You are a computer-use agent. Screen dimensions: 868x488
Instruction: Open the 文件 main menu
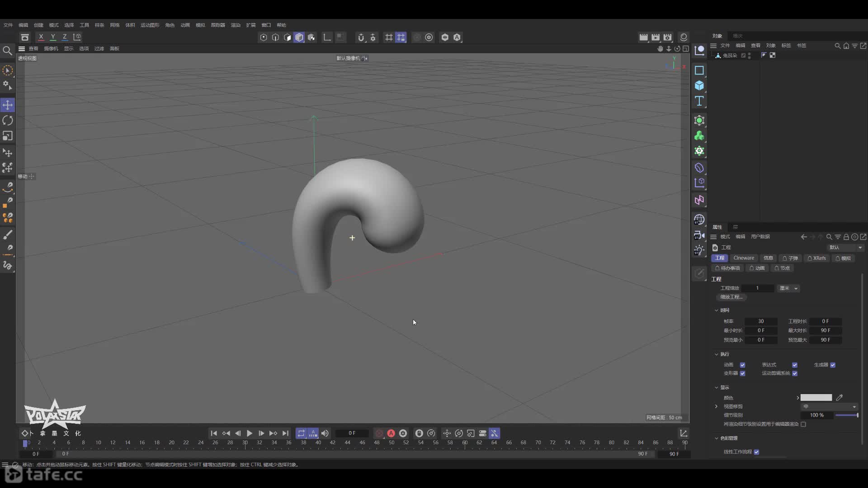coord(8,25)
